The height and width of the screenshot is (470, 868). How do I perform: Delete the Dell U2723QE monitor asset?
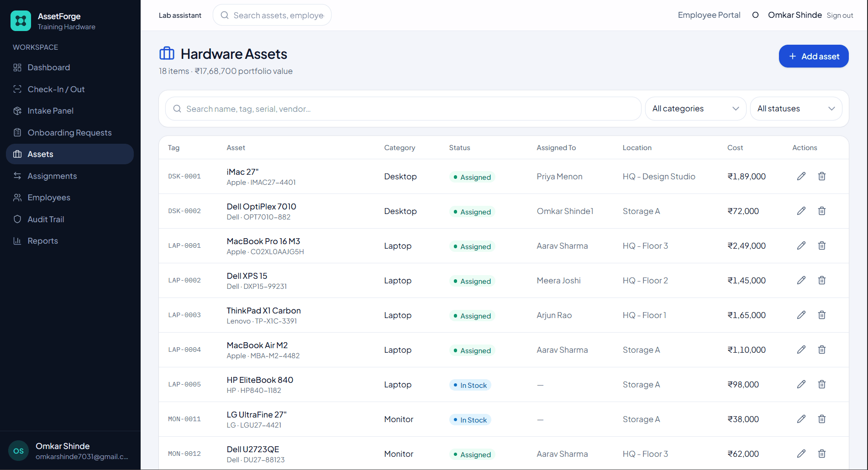822,454
